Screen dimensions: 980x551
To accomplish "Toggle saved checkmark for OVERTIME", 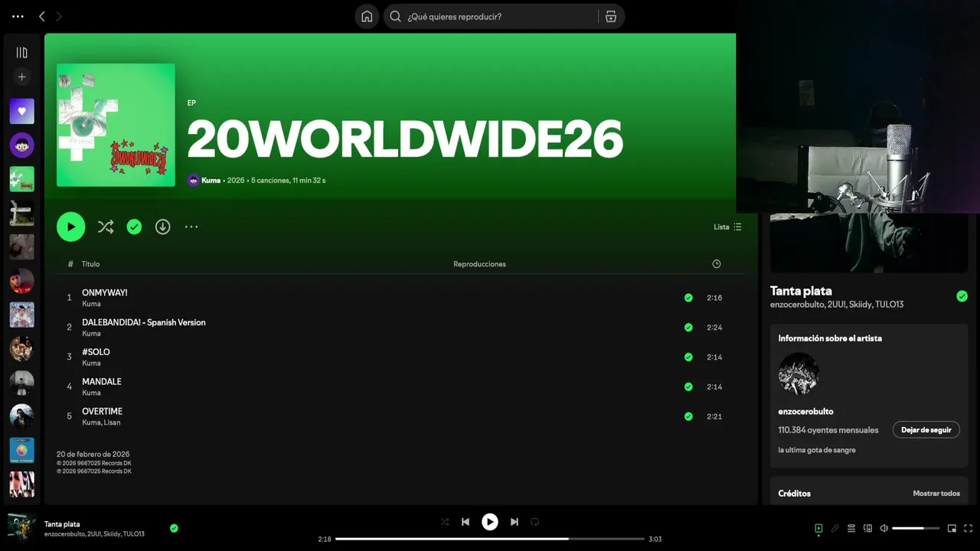I will [688, 416].
